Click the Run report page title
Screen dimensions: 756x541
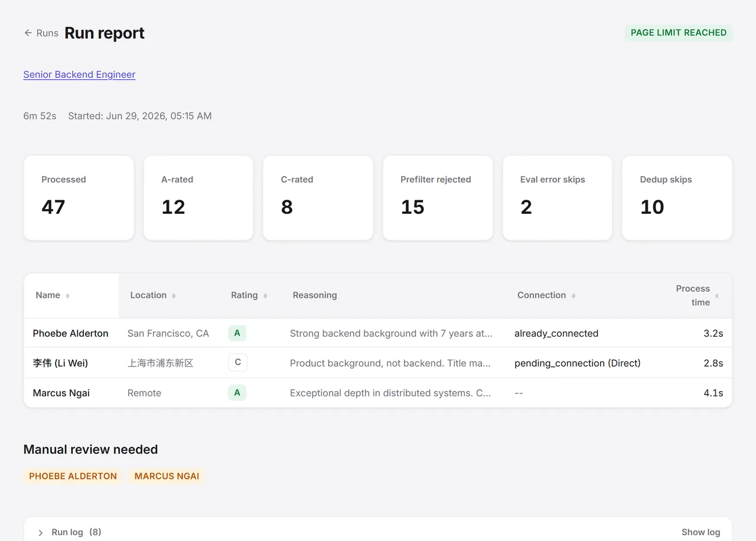click(x=105, y=33)
